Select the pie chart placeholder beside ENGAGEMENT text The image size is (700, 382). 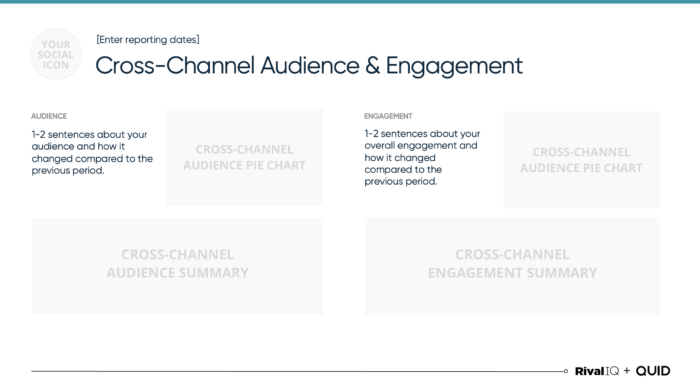[x=582, y=160]
